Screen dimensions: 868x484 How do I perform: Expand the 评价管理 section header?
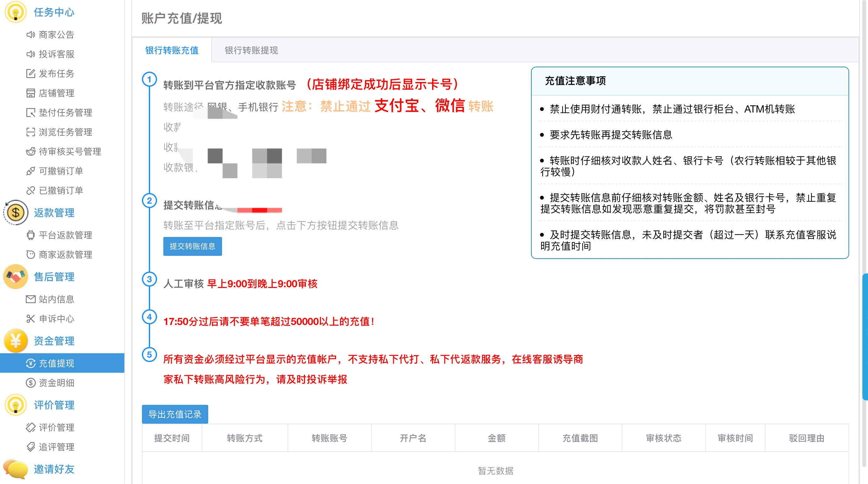(x=54, y=405)
